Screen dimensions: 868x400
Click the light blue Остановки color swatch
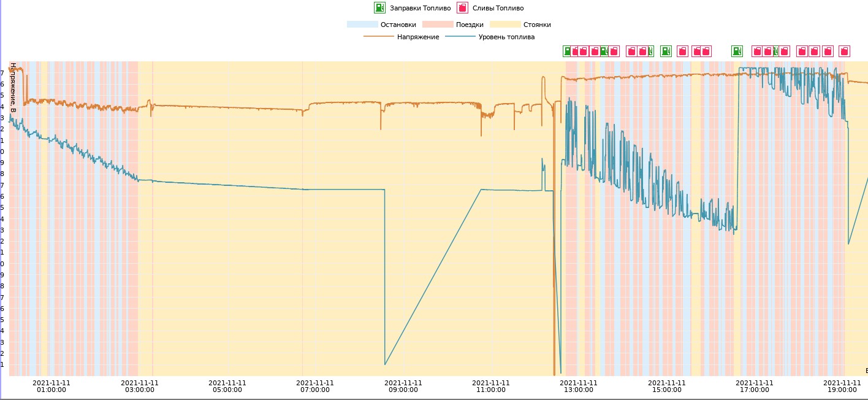(362, 25)
